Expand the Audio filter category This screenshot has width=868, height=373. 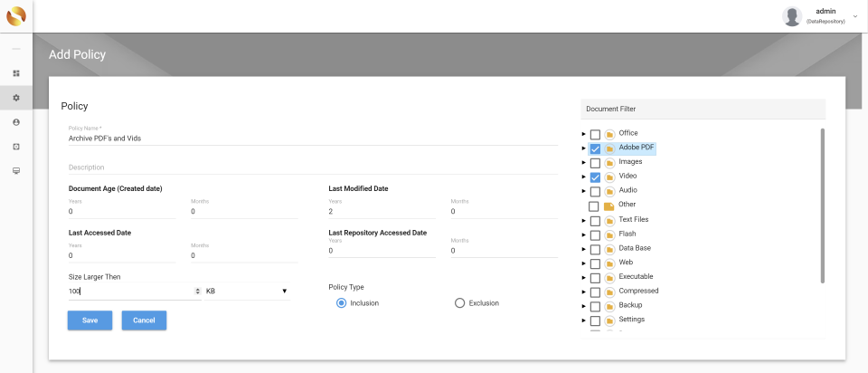[584, 191]
